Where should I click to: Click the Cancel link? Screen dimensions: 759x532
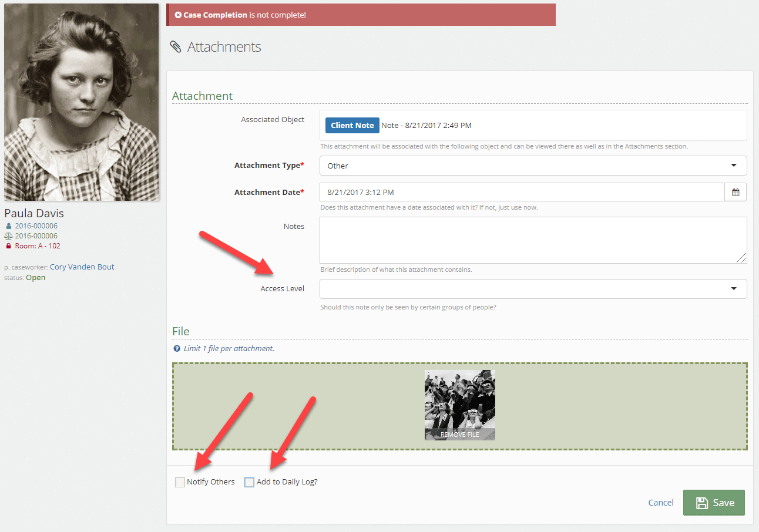pos(661,503)
